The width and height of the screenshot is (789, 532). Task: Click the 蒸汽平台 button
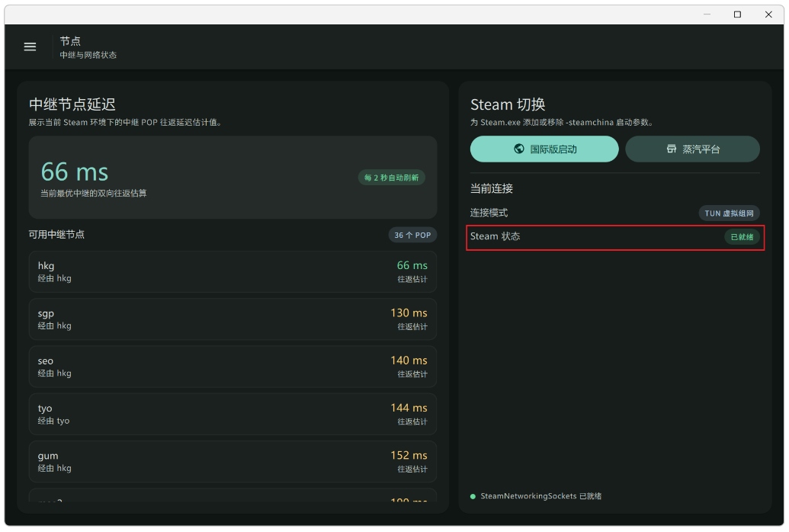692,149
